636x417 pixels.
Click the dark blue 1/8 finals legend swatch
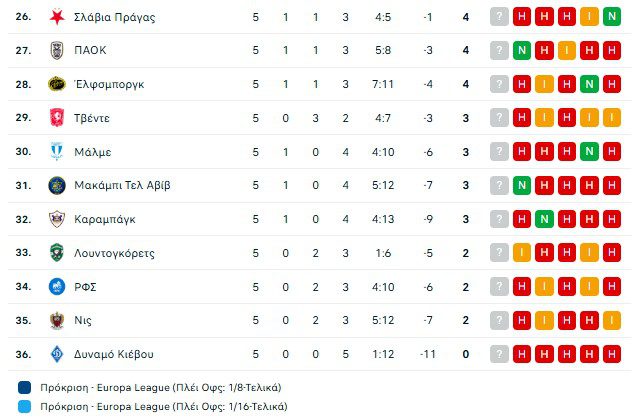point(23,387)
